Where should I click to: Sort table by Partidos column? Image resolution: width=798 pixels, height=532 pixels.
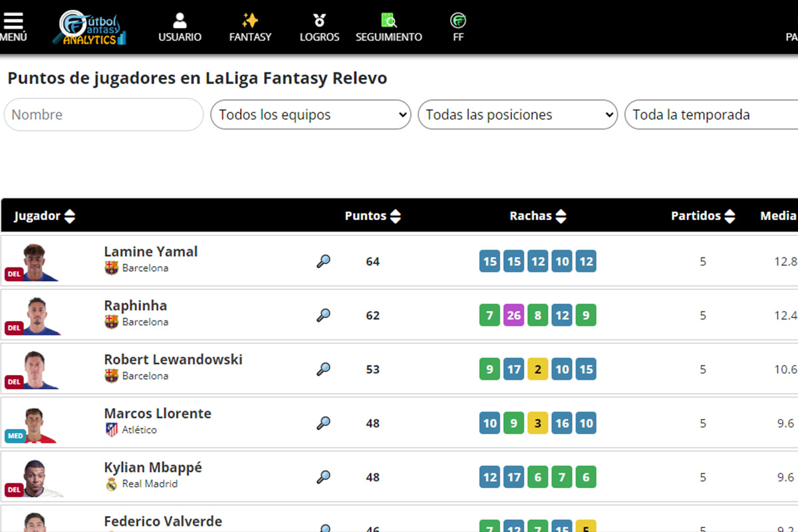703,216
